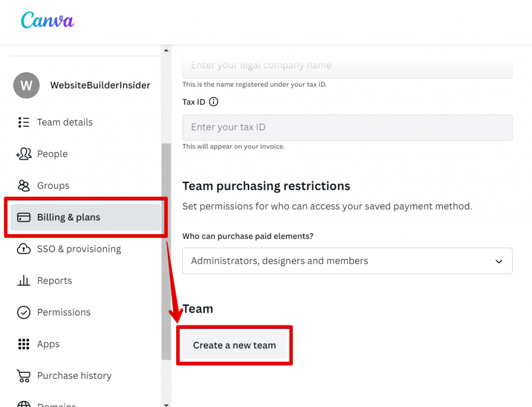
Task: Open the 'Who can purchase paid elements' dropdown
Action: tap(347, 261)
